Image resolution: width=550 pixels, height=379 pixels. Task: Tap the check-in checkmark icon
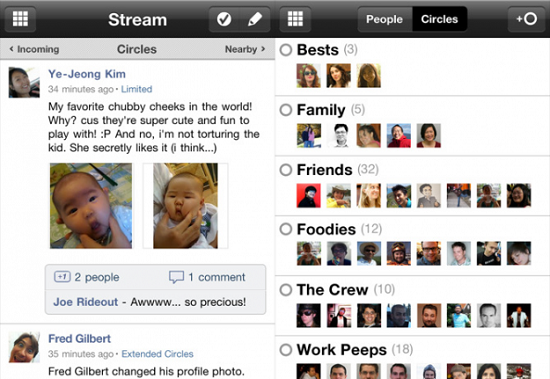point(224,19)
